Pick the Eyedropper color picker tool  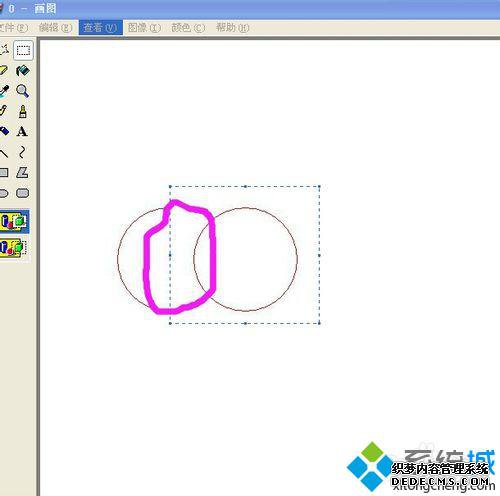tap(3, 91)
